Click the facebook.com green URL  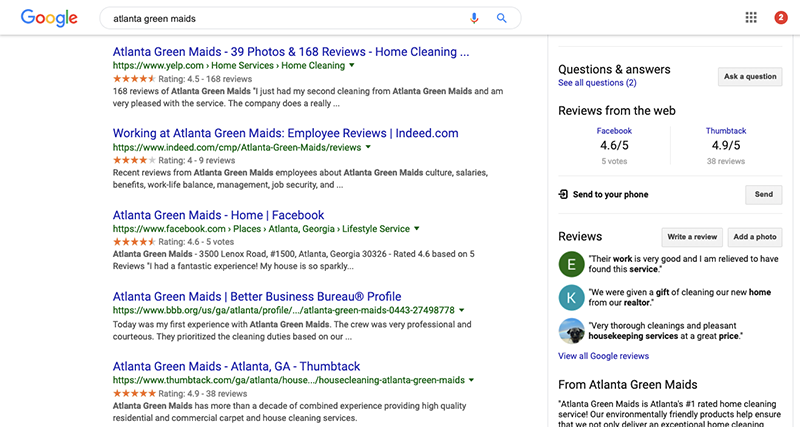[x=261, y=229]
